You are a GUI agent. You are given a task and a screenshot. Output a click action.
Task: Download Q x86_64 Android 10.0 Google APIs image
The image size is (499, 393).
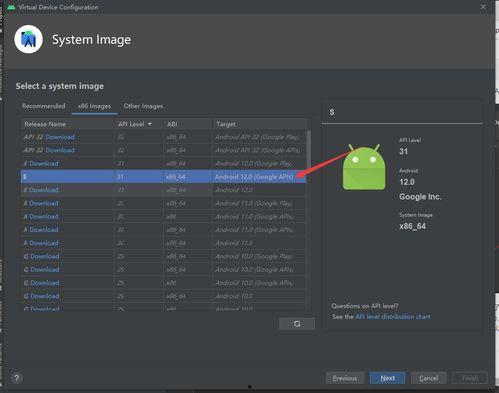[45, 270]
